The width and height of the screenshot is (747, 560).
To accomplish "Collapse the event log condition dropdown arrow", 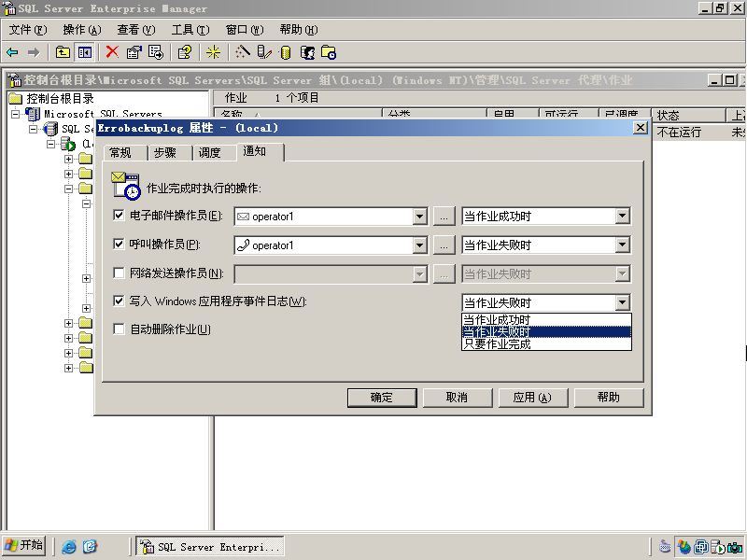I will coord(622,302).
